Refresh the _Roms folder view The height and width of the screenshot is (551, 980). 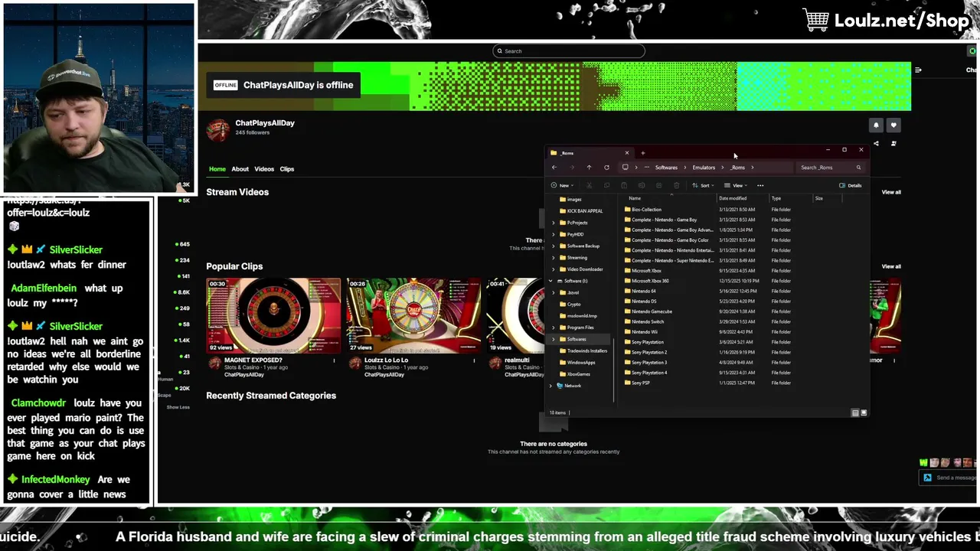click(606, 168)
